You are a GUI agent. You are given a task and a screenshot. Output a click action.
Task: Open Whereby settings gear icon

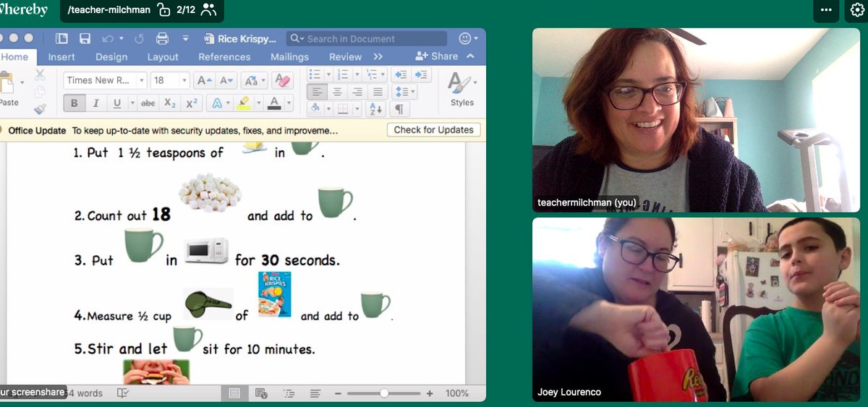856,10
